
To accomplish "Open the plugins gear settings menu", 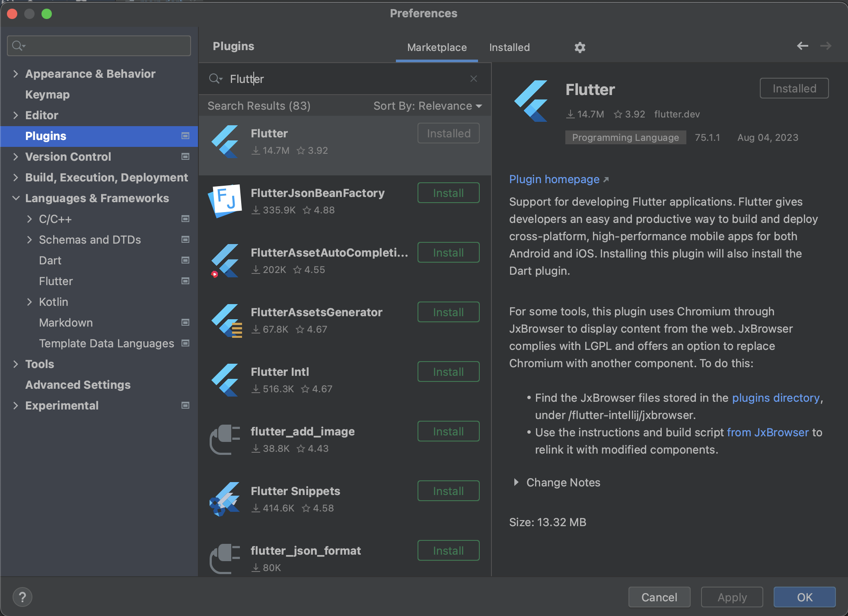I will (580, 48).
